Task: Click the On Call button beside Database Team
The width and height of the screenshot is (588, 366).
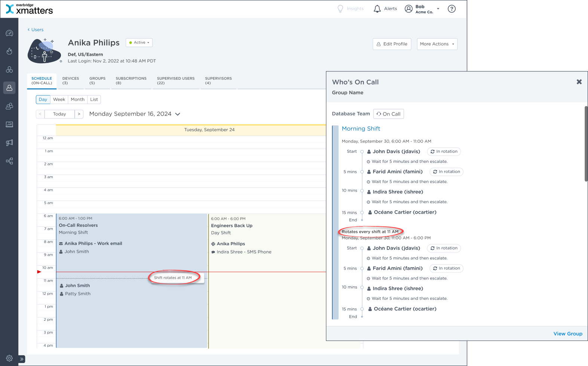Action: [388, 114]
